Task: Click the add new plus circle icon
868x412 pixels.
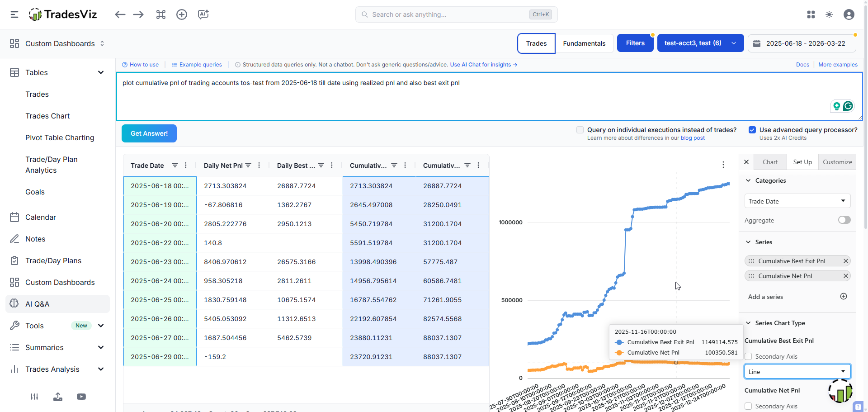Action: click(x=182, y=14)
